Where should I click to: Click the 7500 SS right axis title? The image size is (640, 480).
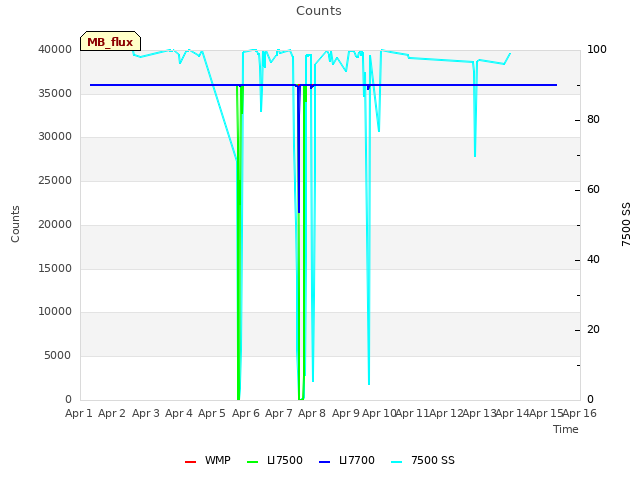tap(626, 224)
